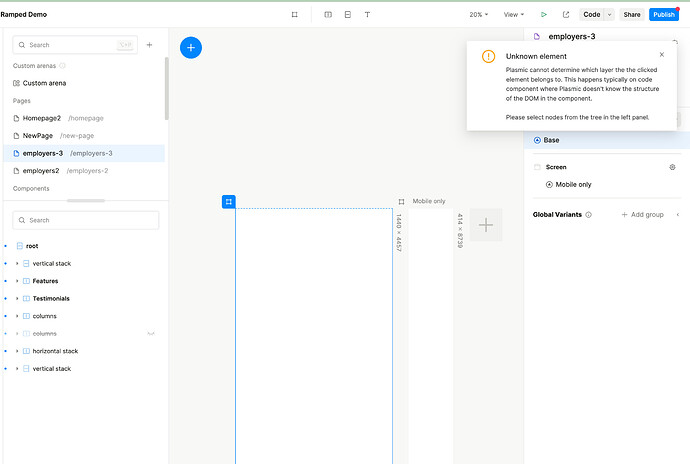Viewport: 690px width, 464px height.
Task: Click the Mobile only artboard label
Action: (429, 201)
